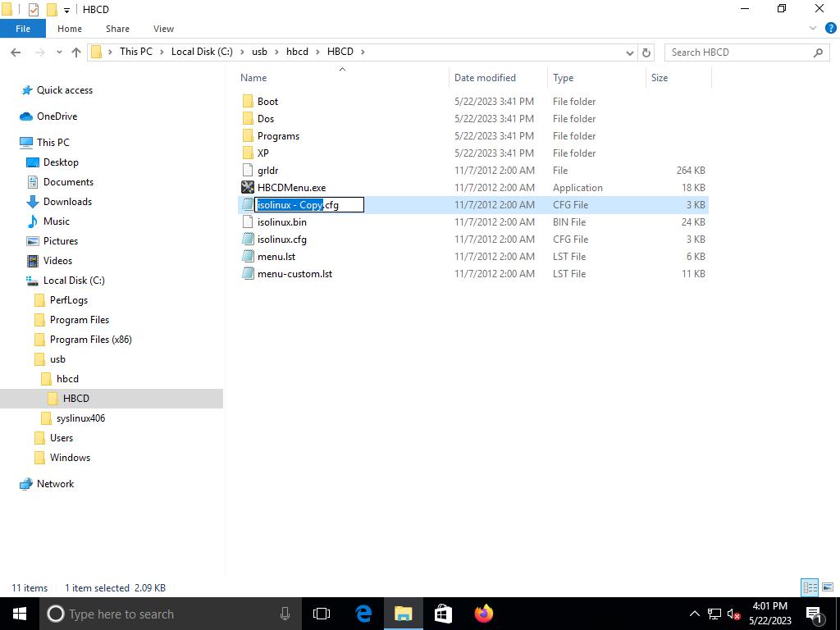Refresh the HBCD folder view

[x=646, y=52]
